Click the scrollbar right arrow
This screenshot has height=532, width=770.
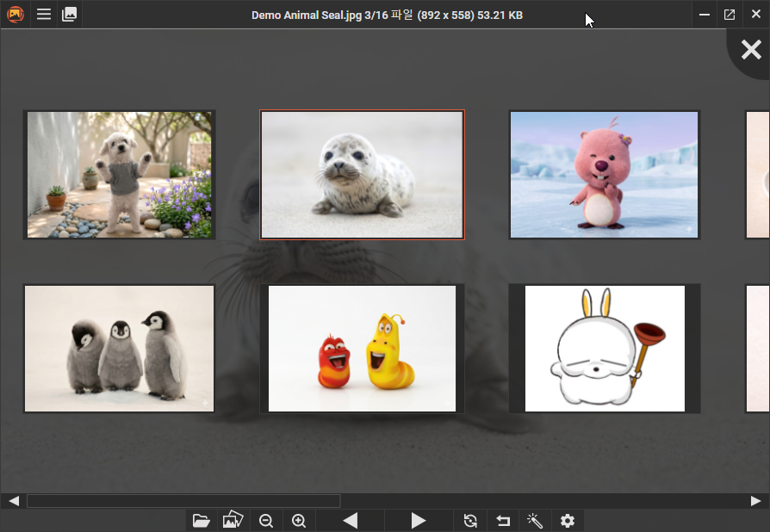pyautogui.click(x=755, y=501)
